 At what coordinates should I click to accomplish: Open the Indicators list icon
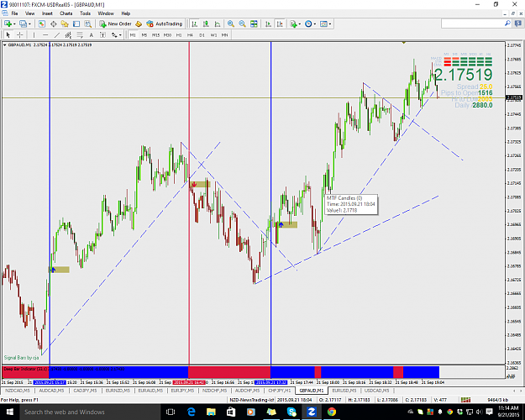(x=293, y=24)
